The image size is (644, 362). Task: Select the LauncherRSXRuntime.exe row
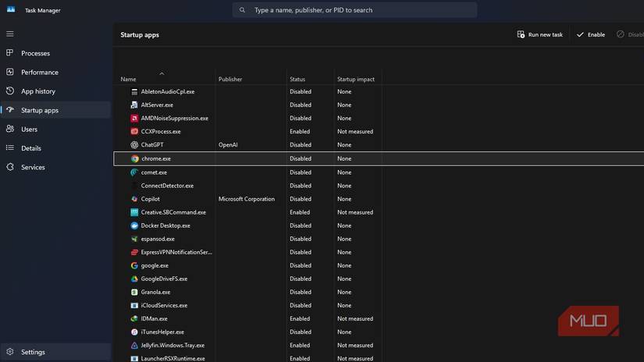point(379,358)
